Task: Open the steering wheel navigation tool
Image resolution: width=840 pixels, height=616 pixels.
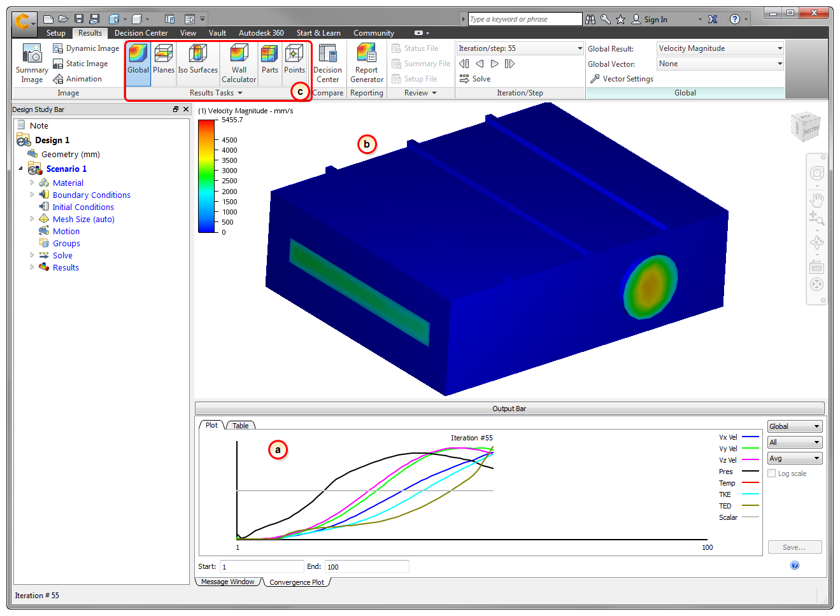Action: point(816,173)
